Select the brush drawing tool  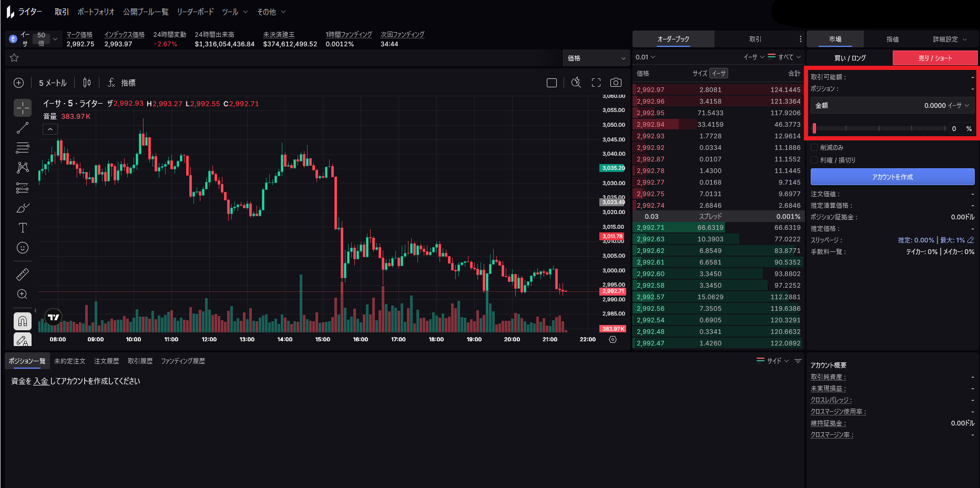point(23,208)
